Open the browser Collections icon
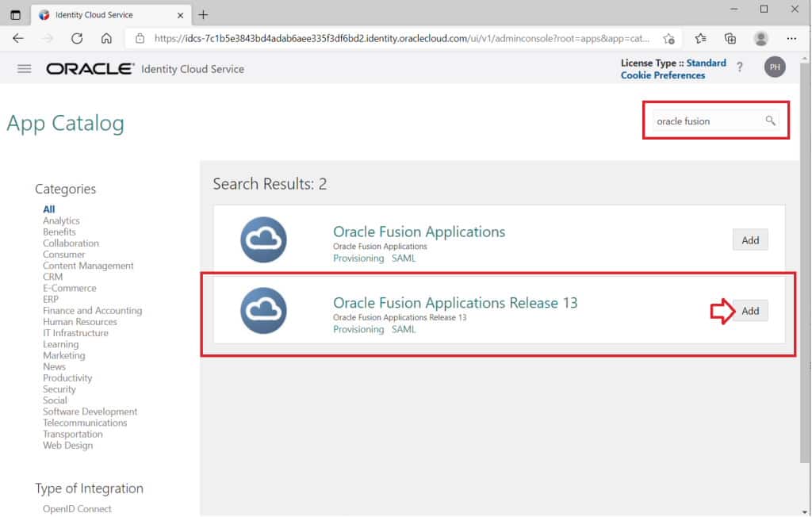Viewport: 812px width, 517px height. [729, 38]
